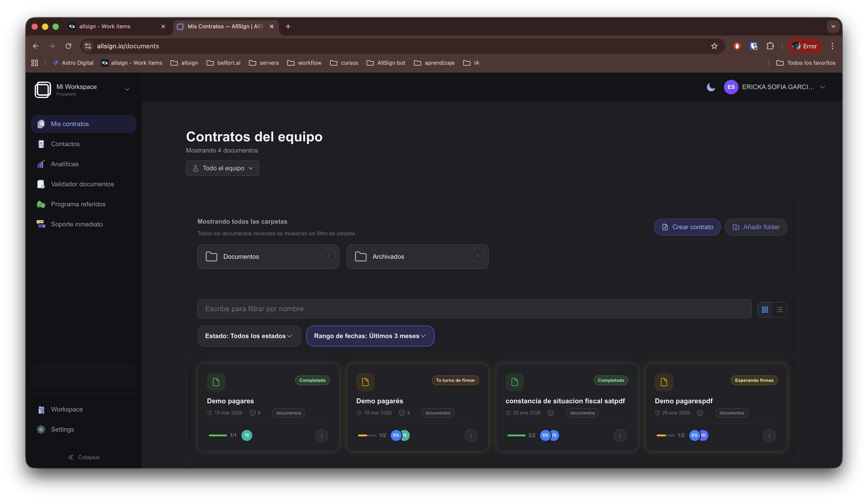
Task: Open Soporte inmediato in sidebar
Action: [77, 224]
